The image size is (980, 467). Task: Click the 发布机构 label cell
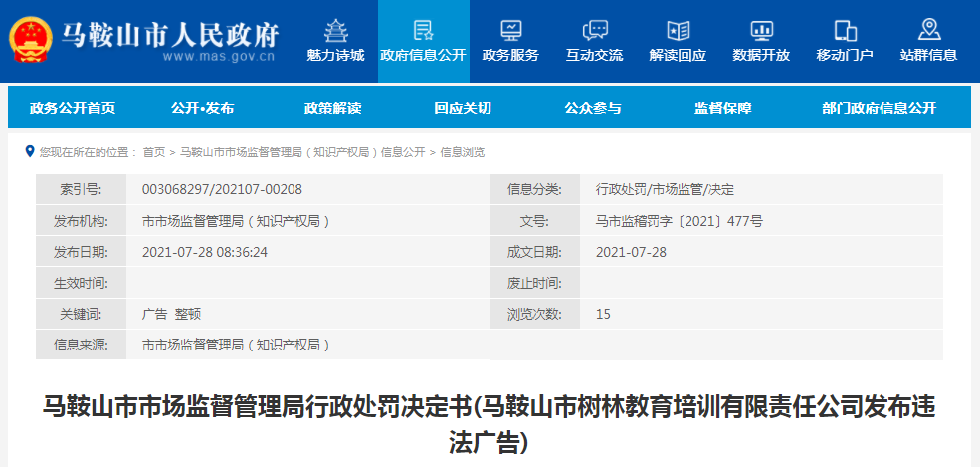click(x=82, y=221)
